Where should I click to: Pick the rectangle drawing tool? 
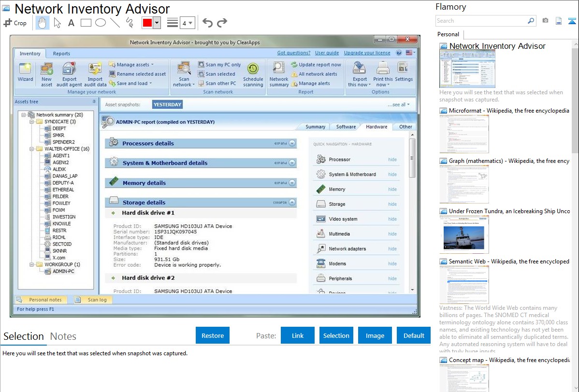click(x=86, y=23)
